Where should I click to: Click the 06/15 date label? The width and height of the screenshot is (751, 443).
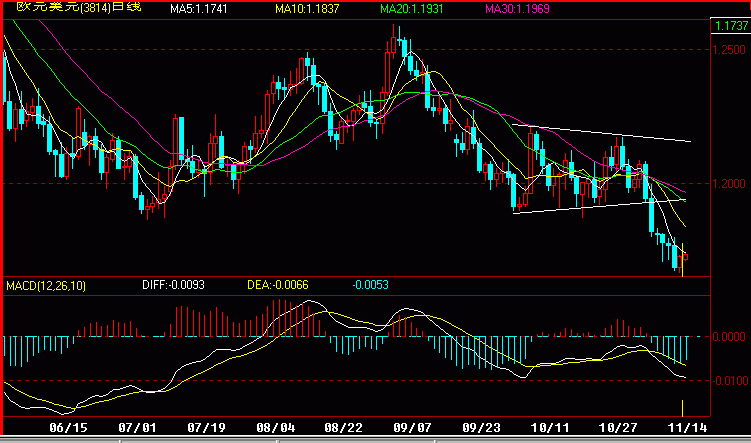click(x=68, y=428)
